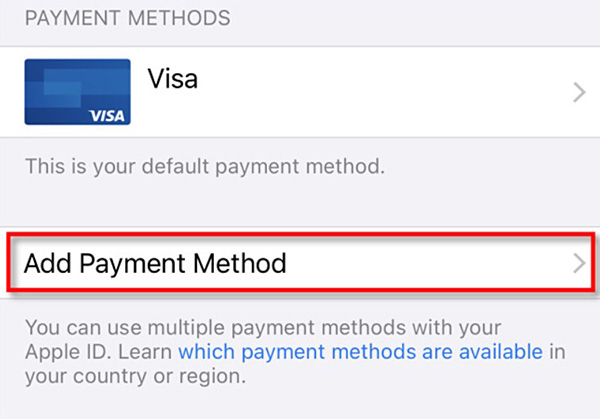Tap the default payment method note
The width and height of the screenshot is (600, 419).
click(x=205, y=166)
